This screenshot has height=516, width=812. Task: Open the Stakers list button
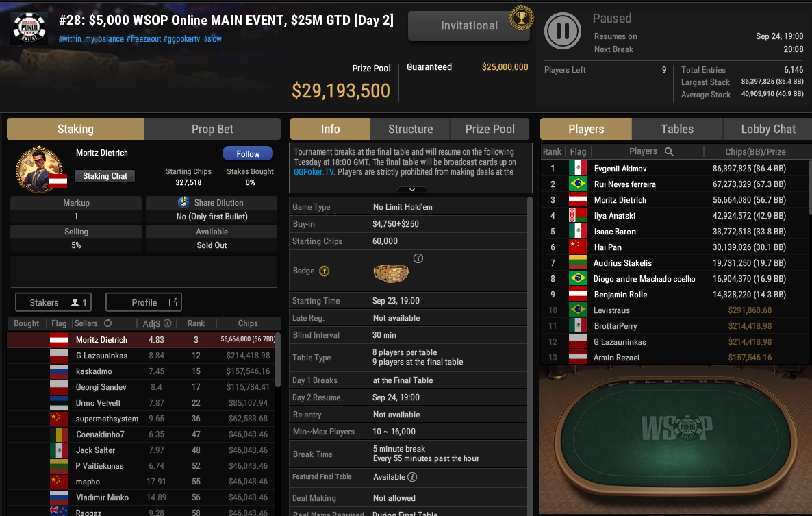click(53, 303)
